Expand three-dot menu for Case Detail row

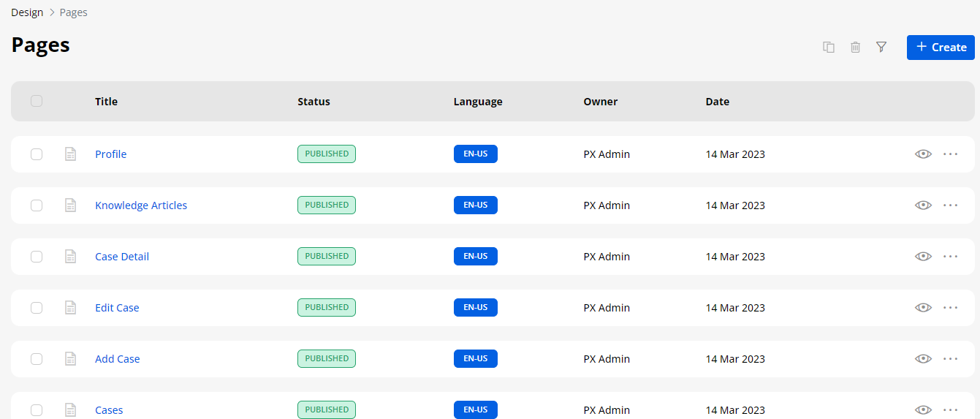(950, 257)
